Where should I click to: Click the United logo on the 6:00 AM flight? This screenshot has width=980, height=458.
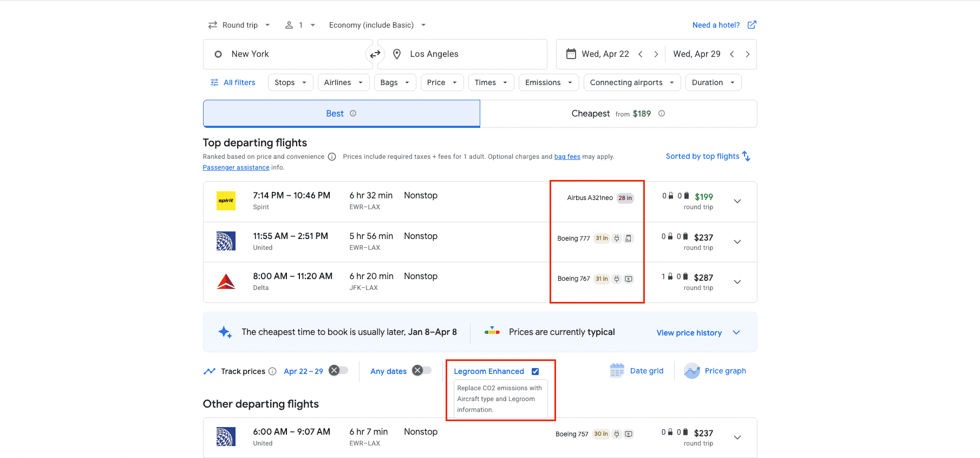coord(226,437)
